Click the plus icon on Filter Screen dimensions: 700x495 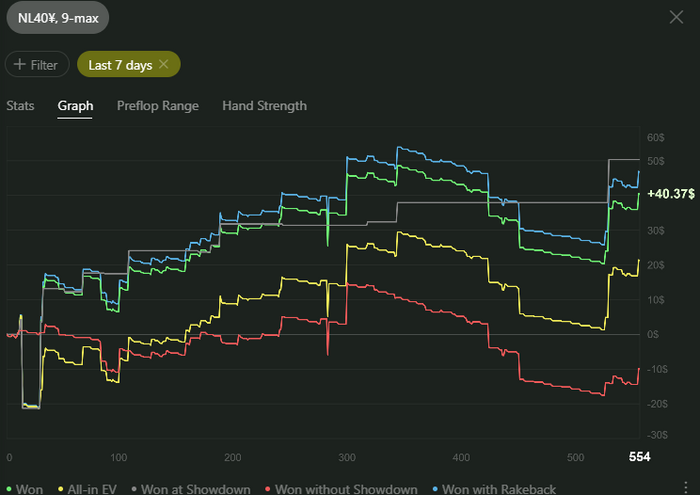pos(20,65)
